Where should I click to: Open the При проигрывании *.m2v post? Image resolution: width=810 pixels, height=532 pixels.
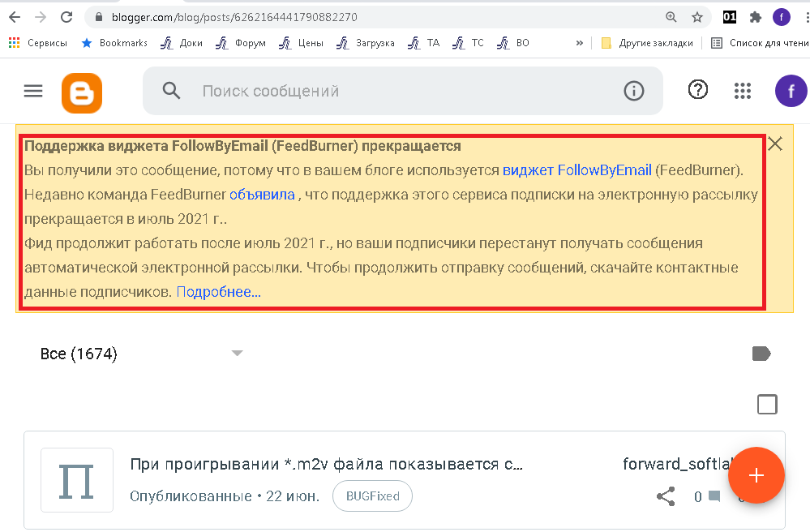pyautogui.click(x=327, y=465)
